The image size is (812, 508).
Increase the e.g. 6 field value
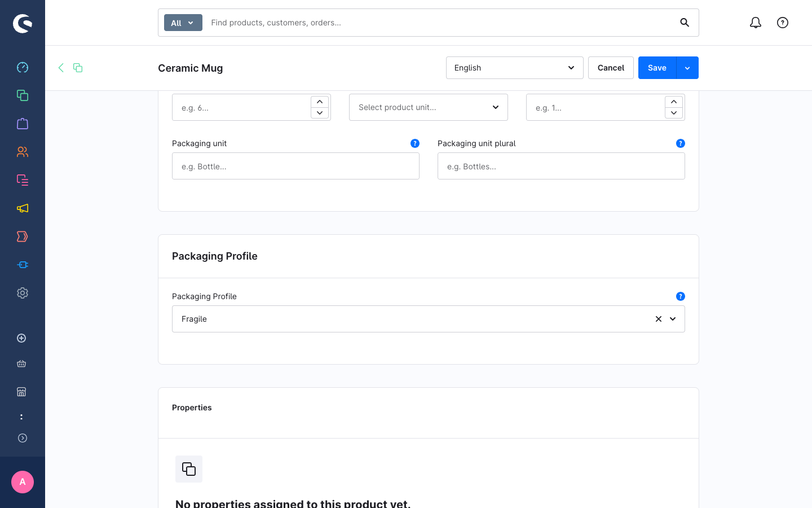point(320,102)
